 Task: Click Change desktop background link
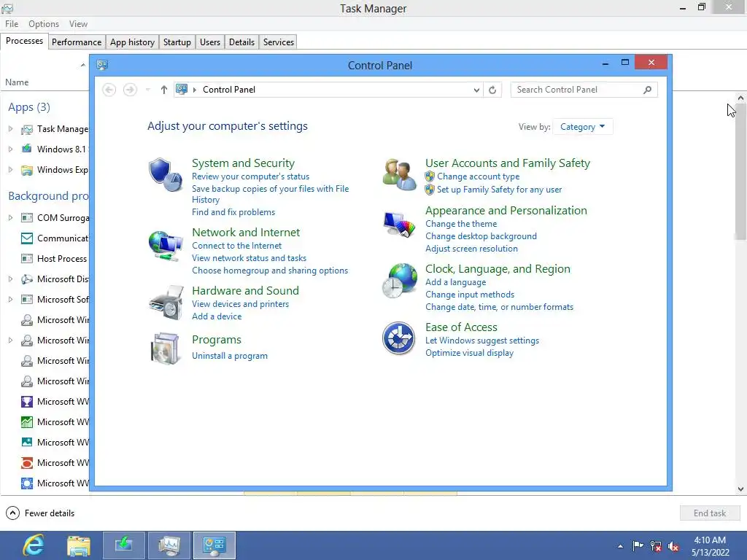481,236
